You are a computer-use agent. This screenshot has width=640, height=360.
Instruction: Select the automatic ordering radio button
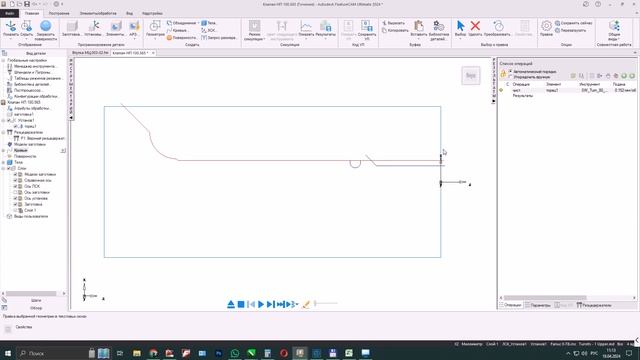(510, 71)
